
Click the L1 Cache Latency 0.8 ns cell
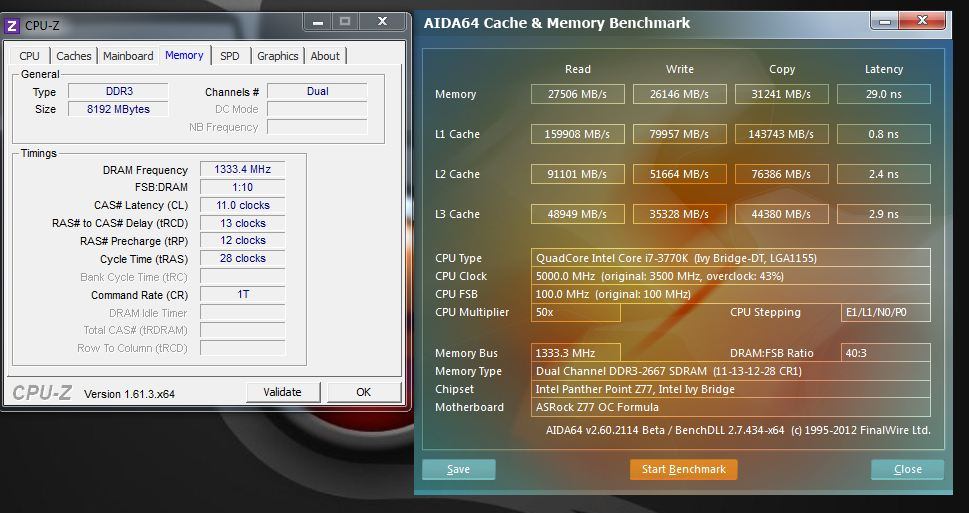click(884, 134)
